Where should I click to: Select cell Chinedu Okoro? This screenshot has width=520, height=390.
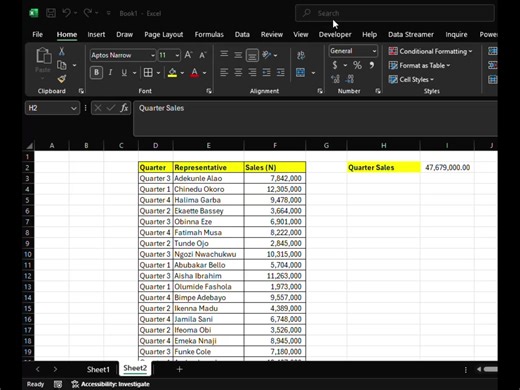pyautogui.click(x=208, y=189)
